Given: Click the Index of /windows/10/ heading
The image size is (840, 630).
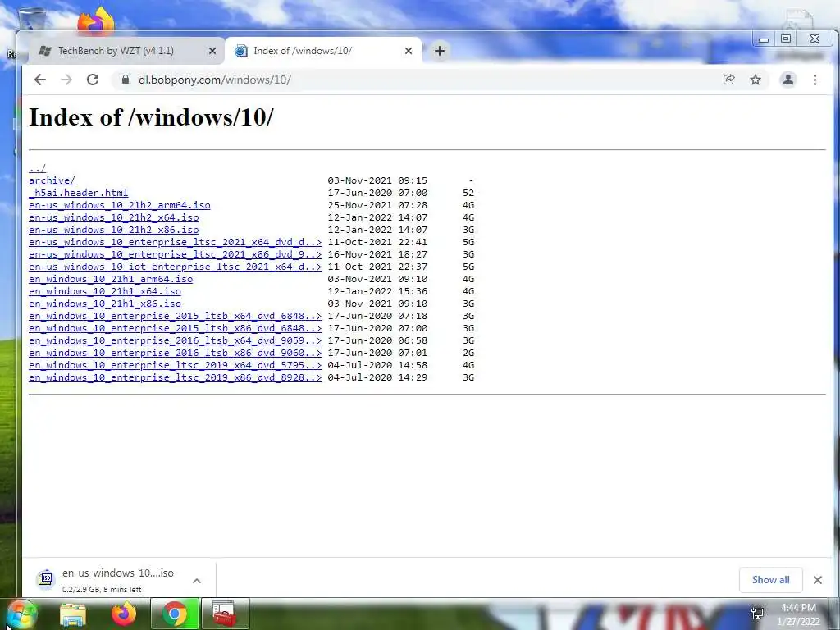Looking at the screenshot, I should pyautogui.click(x=151, y=116).
